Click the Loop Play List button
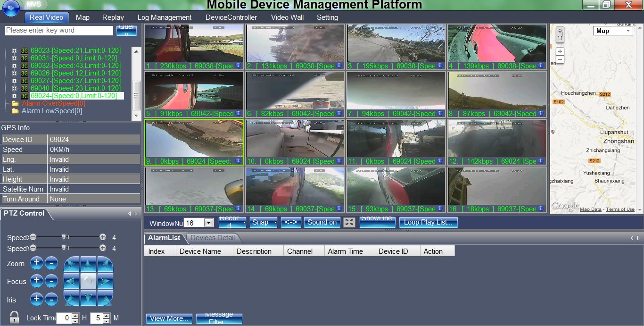 tap(428, 222)
